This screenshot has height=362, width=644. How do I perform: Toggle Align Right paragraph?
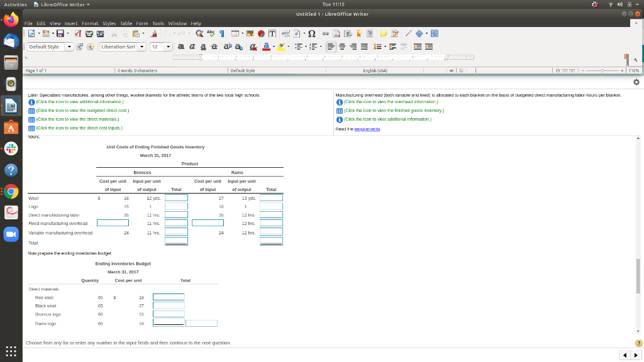[x=353, y=47]
